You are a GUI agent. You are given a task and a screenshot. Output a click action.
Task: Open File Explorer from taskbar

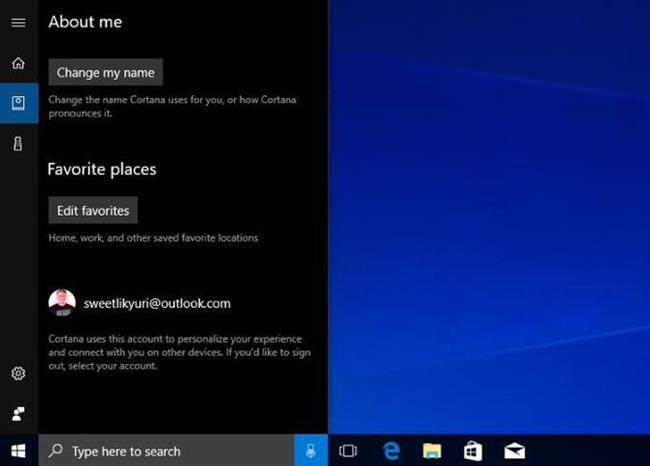click(432, 451)
